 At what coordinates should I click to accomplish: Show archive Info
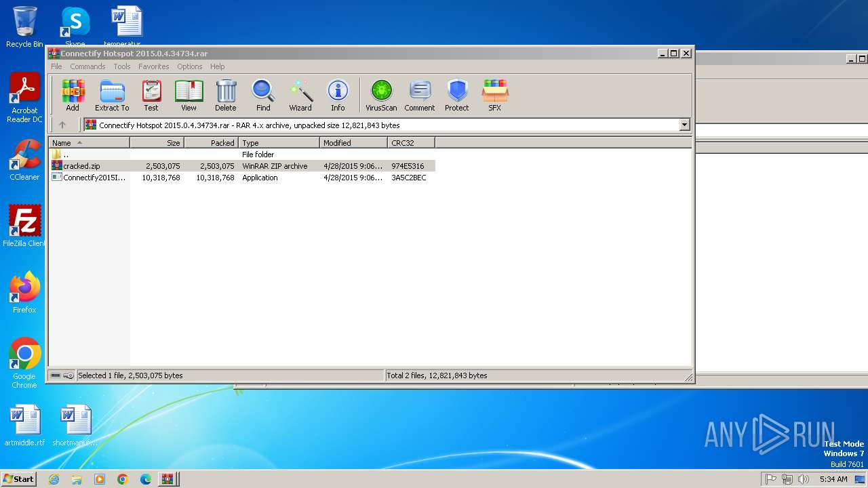(338, 95)
